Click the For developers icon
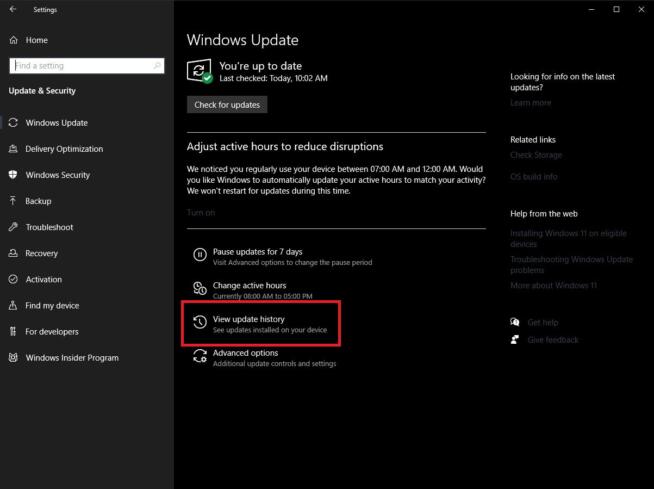Image resolution: width=654 pixels, height=489 pixels. pyautogui.click(x=13, y=331)
